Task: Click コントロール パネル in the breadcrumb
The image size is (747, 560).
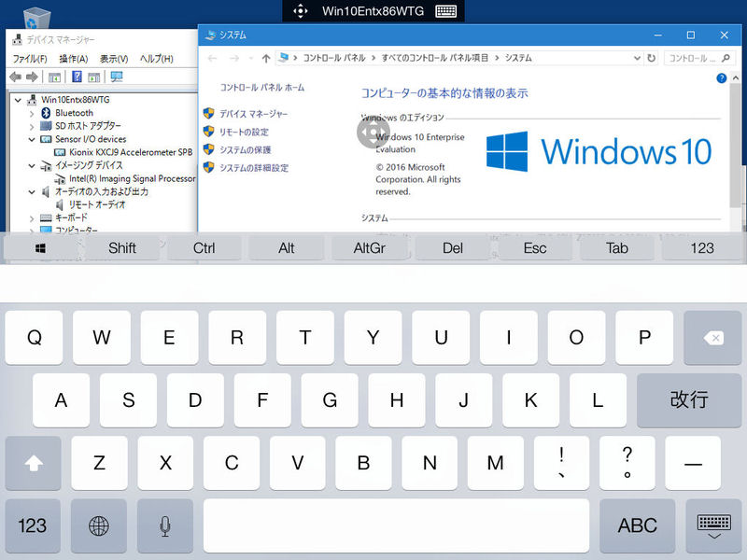Action: click(x=334, y=58)
